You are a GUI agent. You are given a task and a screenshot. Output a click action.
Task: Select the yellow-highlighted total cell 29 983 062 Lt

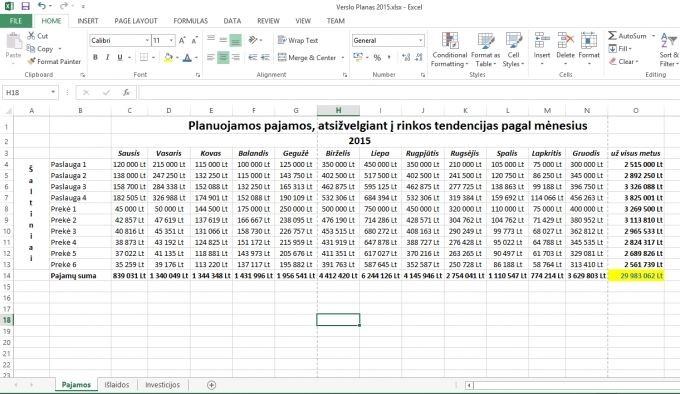[x=636, y=276]
